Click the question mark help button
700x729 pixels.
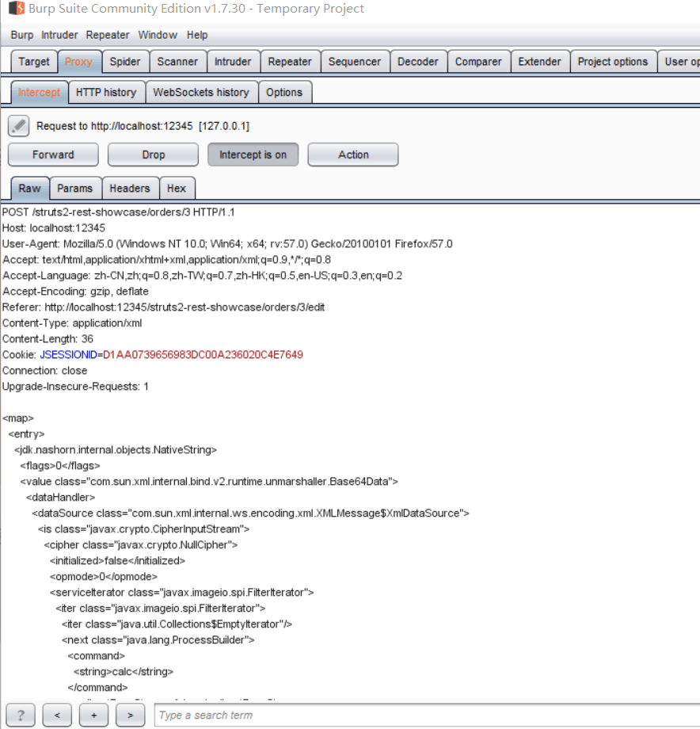(21, 715)
